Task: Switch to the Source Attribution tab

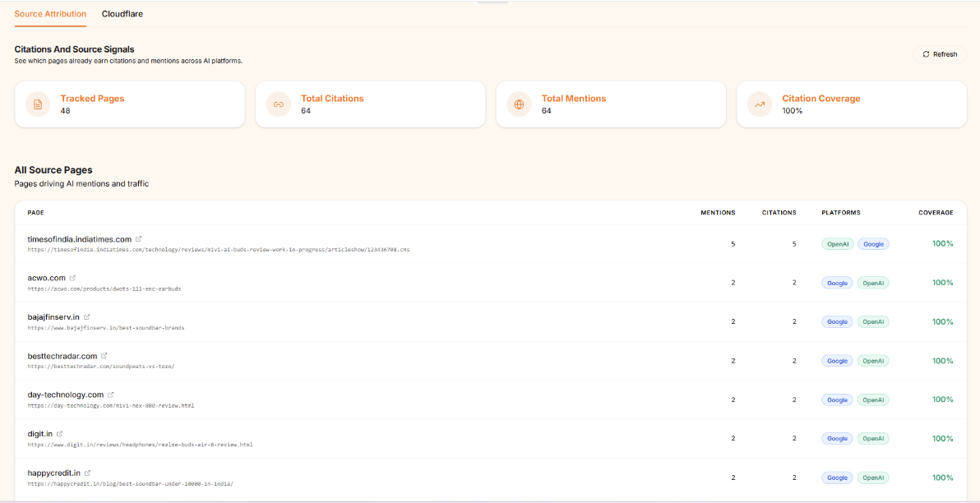Action: [50, 14]
